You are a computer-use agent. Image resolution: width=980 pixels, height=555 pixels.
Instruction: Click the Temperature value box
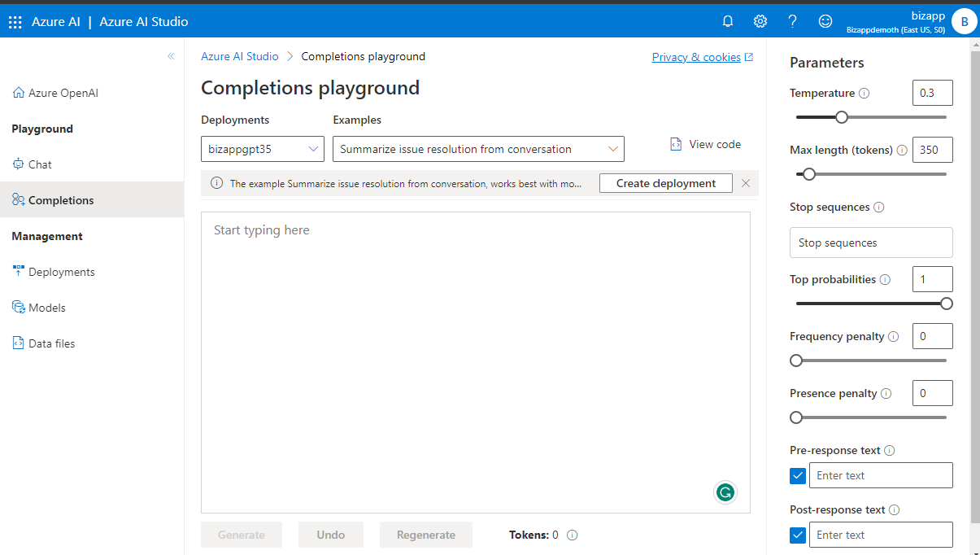click(933, 93)
